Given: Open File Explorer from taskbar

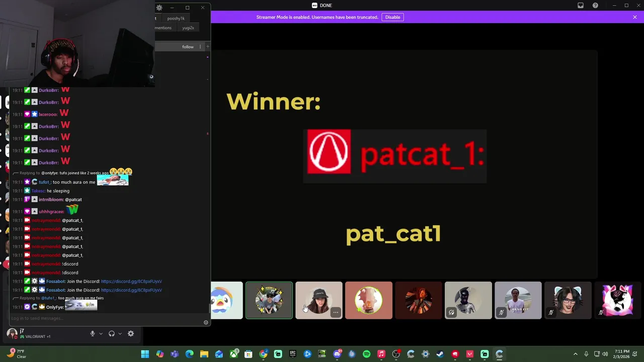Looking at the screenshot, I should [x=204, y=354].
